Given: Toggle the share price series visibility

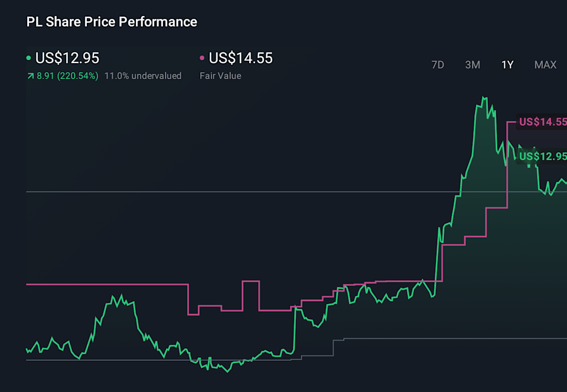Looking at the screenshot, I should coord(28,58).
